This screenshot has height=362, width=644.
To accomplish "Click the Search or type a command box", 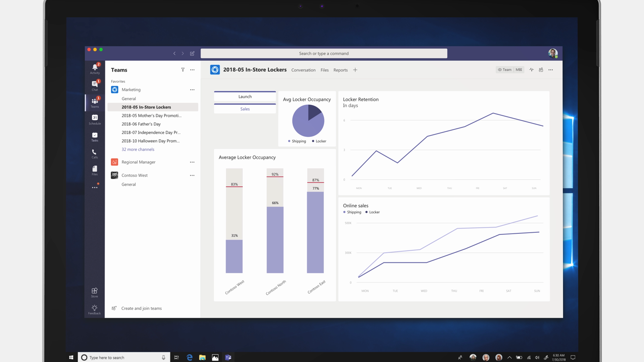I will pos(324,53).
